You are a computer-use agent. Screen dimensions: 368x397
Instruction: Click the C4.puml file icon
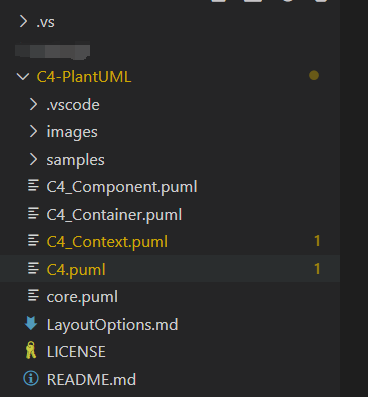pos(33,268)
